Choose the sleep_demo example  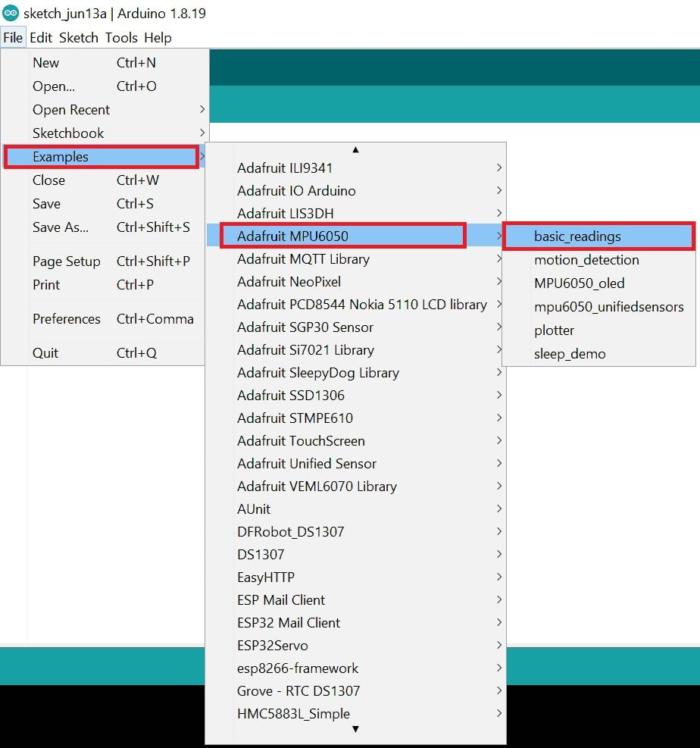tap(569, 354)
